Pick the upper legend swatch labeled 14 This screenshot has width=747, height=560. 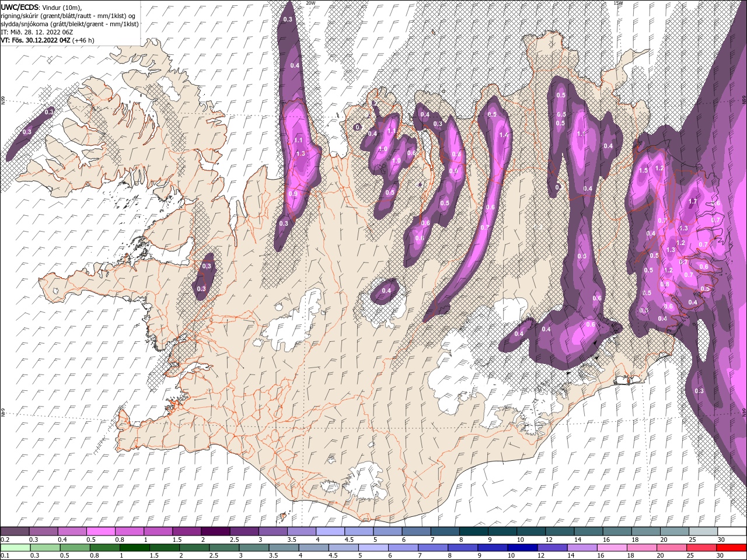point(588,531)
